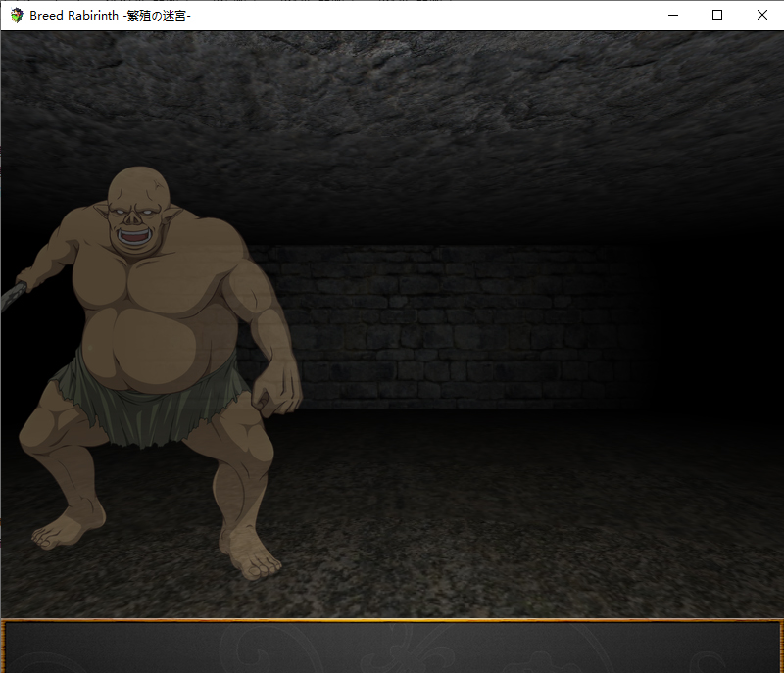784x673 pixels.
Task: Click the rocky dungeon ceiling
Action: pyautogui.click(x=441, y=98)
